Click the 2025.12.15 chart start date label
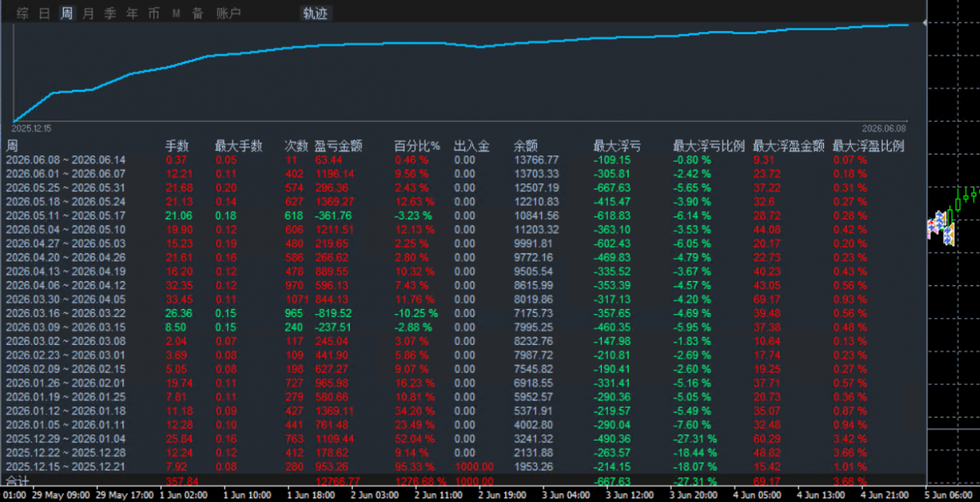This screenshot has height=502, width=980. coord(31,128)
